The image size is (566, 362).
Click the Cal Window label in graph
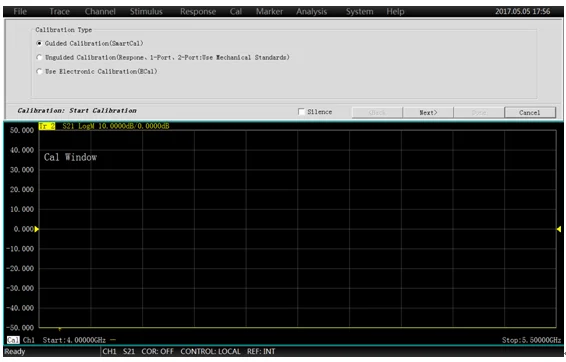(70, 157)
